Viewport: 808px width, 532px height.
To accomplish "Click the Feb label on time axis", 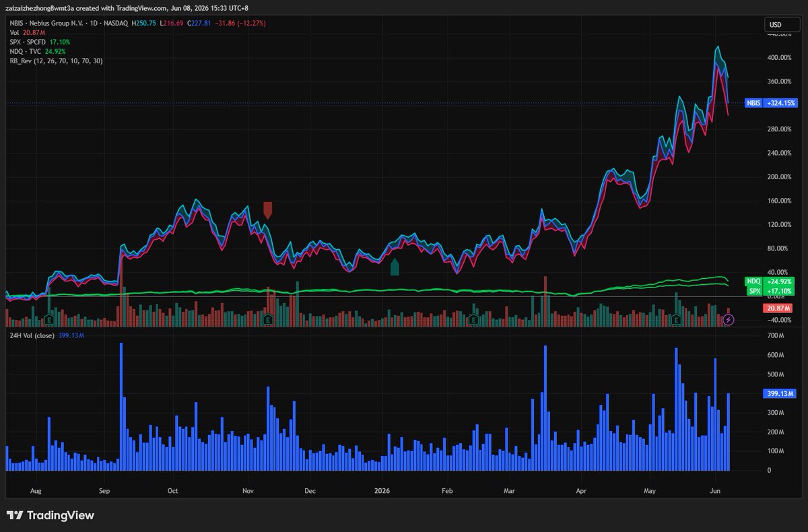I will 448,491.
